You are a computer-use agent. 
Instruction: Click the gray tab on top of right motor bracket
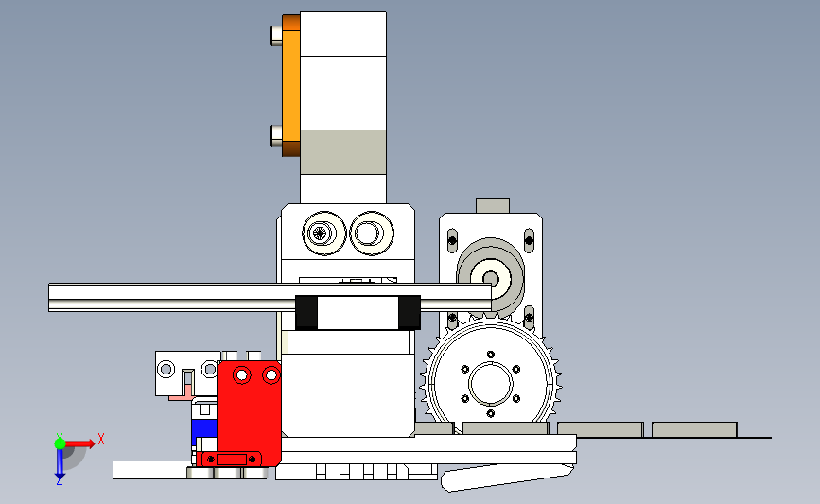(493, 205)
